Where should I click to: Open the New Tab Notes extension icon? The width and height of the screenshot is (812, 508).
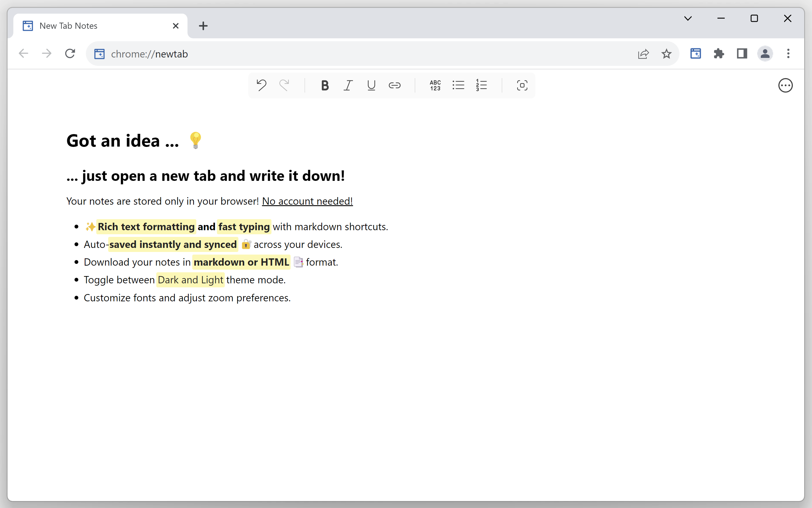[696, 53]
